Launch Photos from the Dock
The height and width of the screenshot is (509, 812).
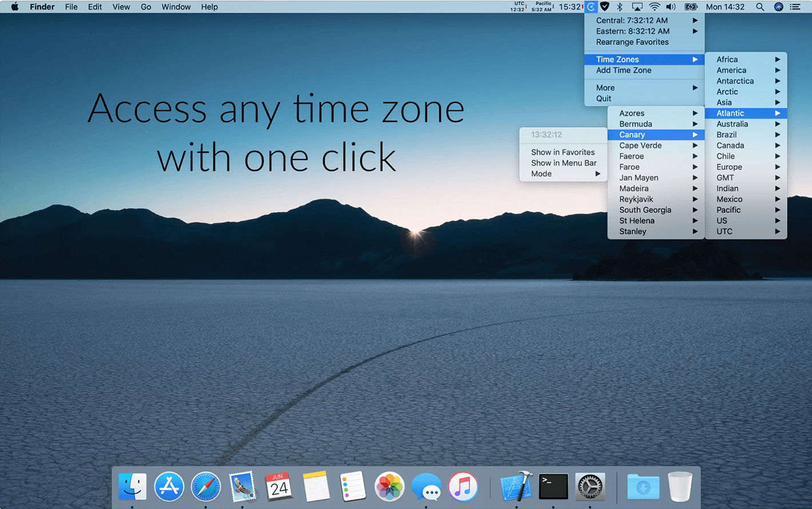[389, 487]
